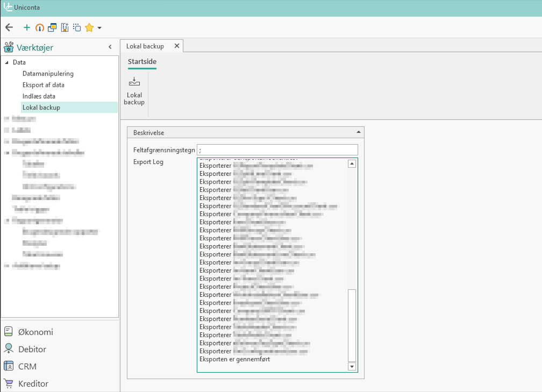Click the dashed selection icon in the toolbar
The image size is (542, 392).
coord(77,27)
